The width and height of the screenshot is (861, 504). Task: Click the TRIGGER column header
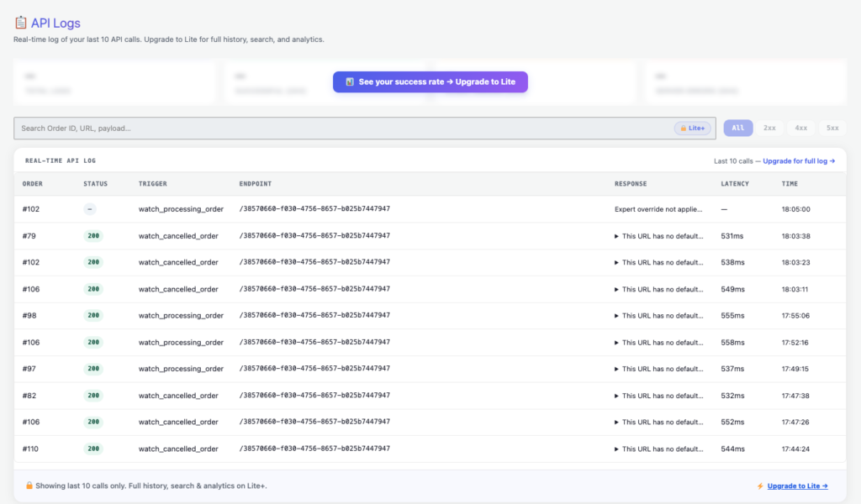[x=153, y=184]
